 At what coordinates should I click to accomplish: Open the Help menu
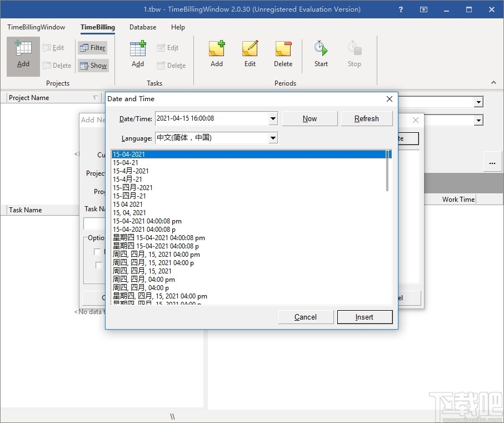[x=178, y=27]
